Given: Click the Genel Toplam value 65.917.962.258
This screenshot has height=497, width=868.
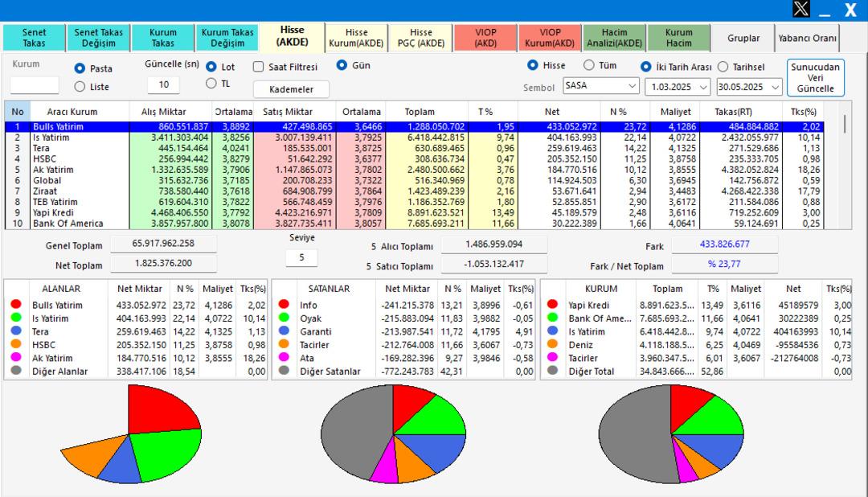Looking at the screenshot, I should tap(163, 243).
